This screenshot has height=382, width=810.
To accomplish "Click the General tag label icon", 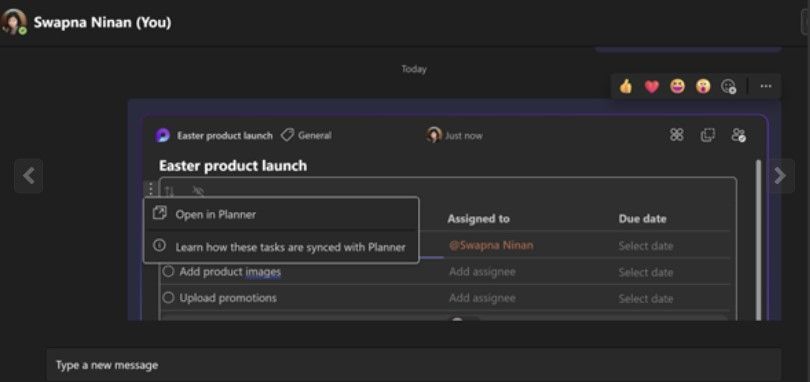I will coord(287,135).
